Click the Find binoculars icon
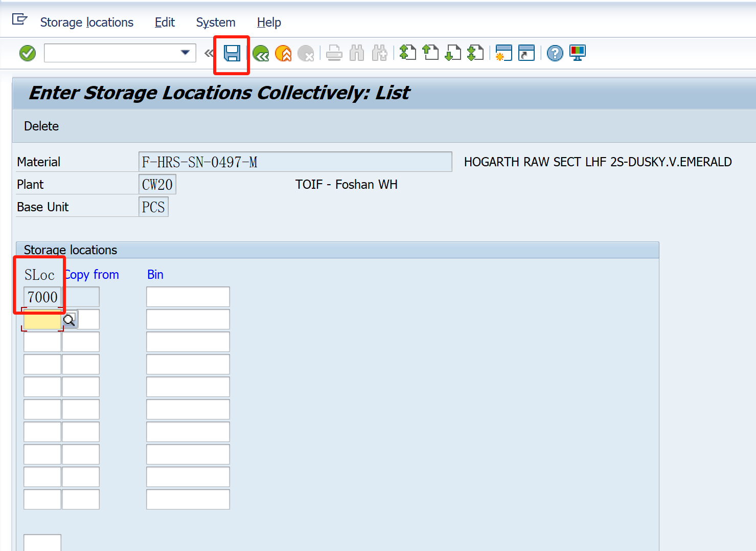Image resolution: width=756 pixels, height=551 pixels. tap(357, 53)
